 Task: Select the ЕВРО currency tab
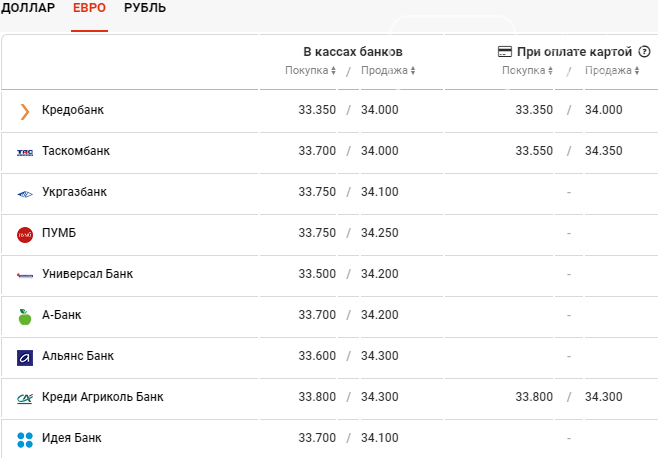coord(89,8)
